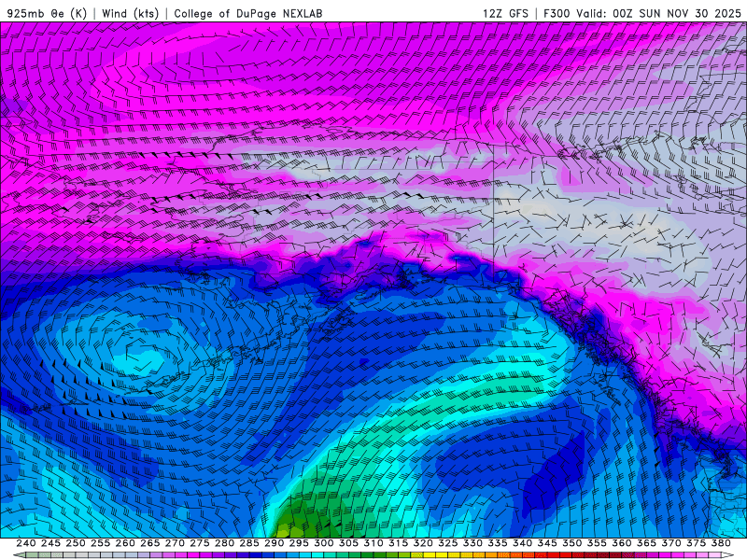Click the 290 color bar value
Image resolution: width=747 pixels, height=560 pixels.
click(x=274, y=543)
